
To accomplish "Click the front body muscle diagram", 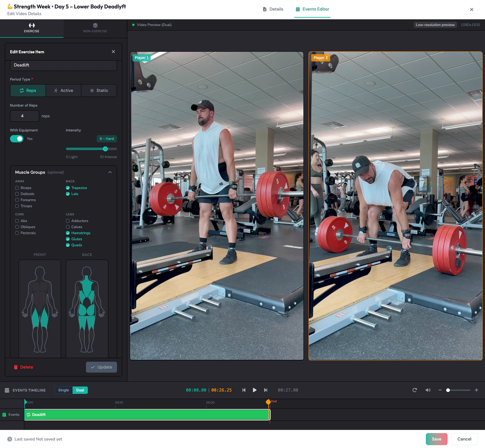I will pos(40,309).
